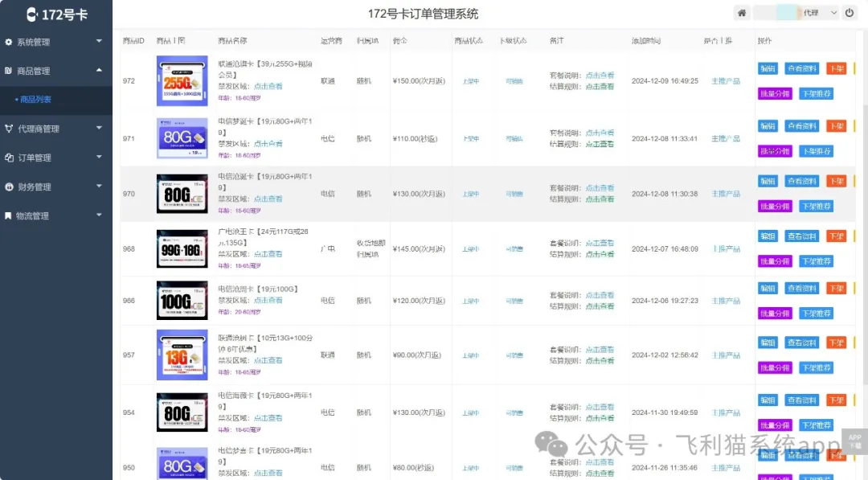Screen dimensions: 868x480
Task: Click 查看资料 button for product 954
Action: (x=801, y=400)
